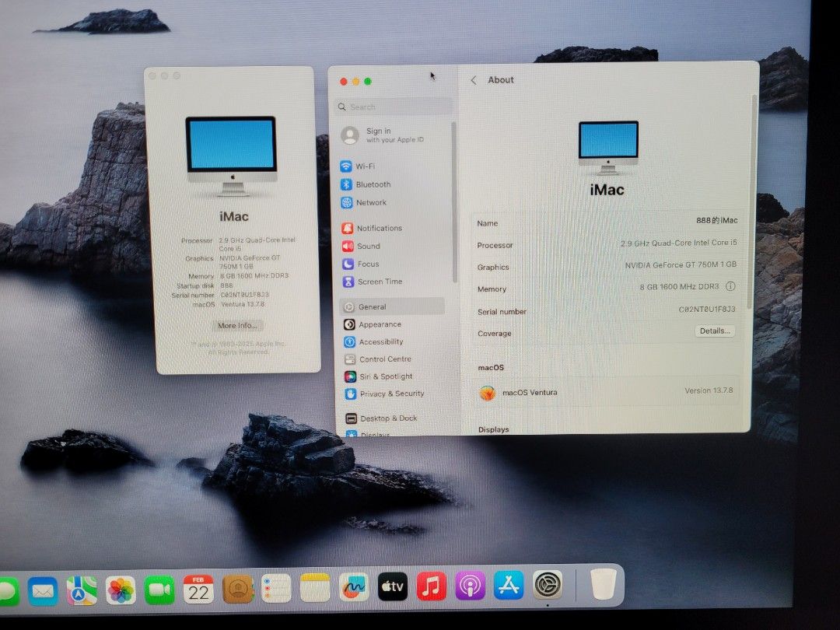Click the Search field in System Settings

pyautogui.click(x=394, y=107)
